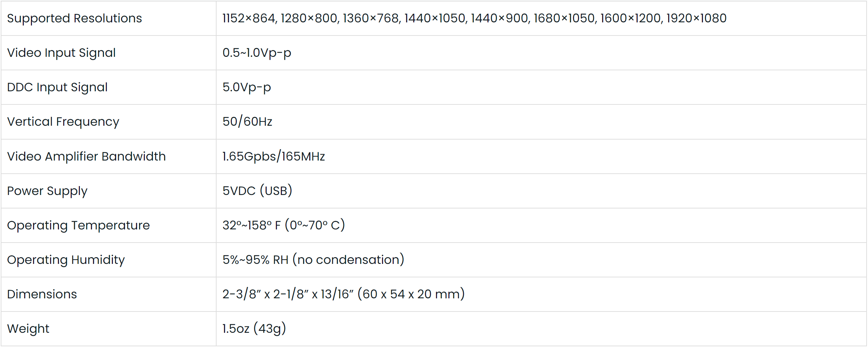The width and height of the screenshot is (868, 347).
Task: Click the Operating Humidity label
Action: pyautogui.click(x=66, y=260)
